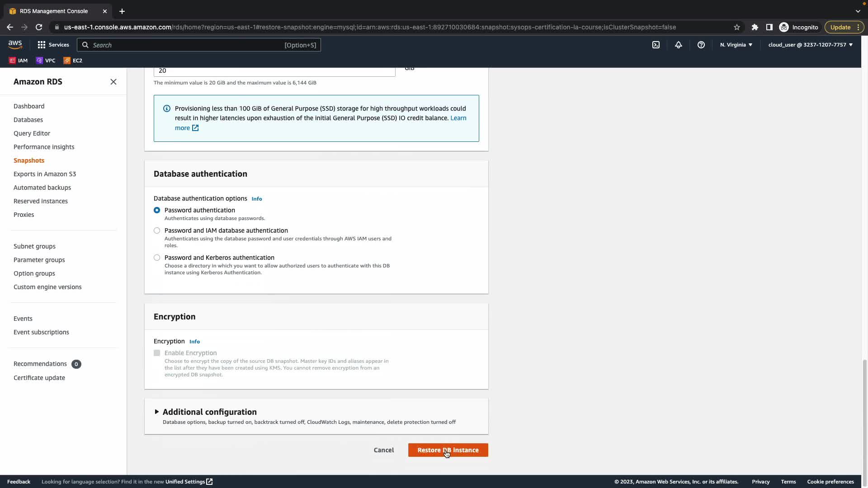This screenshot has width=868, height=488.
Task: Open the IAM shortcut in favorites bar
Action: coord(18,61)
